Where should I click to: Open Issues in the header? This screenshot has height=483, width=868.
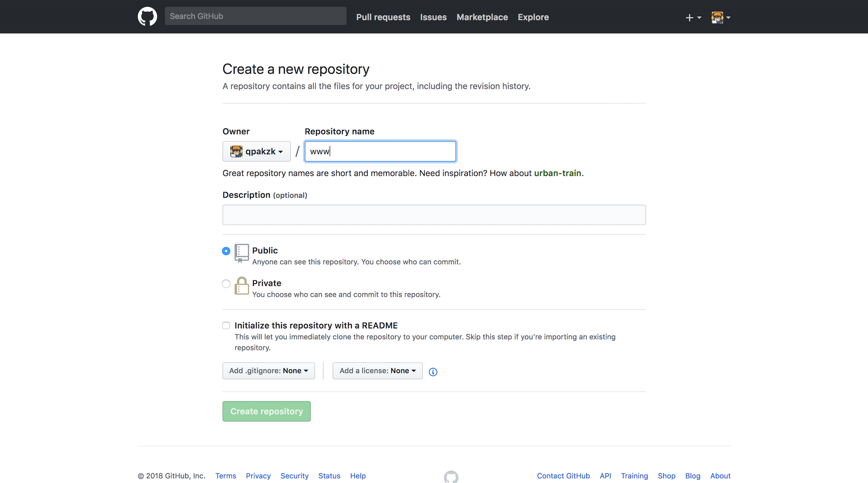pyautogui.click(x=433, y=17)
